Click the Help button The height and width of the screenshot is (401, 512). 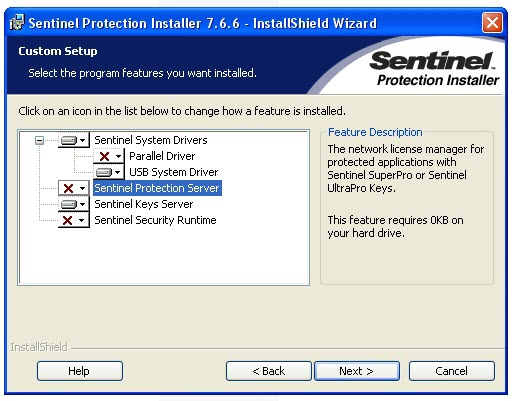[80, 371]
